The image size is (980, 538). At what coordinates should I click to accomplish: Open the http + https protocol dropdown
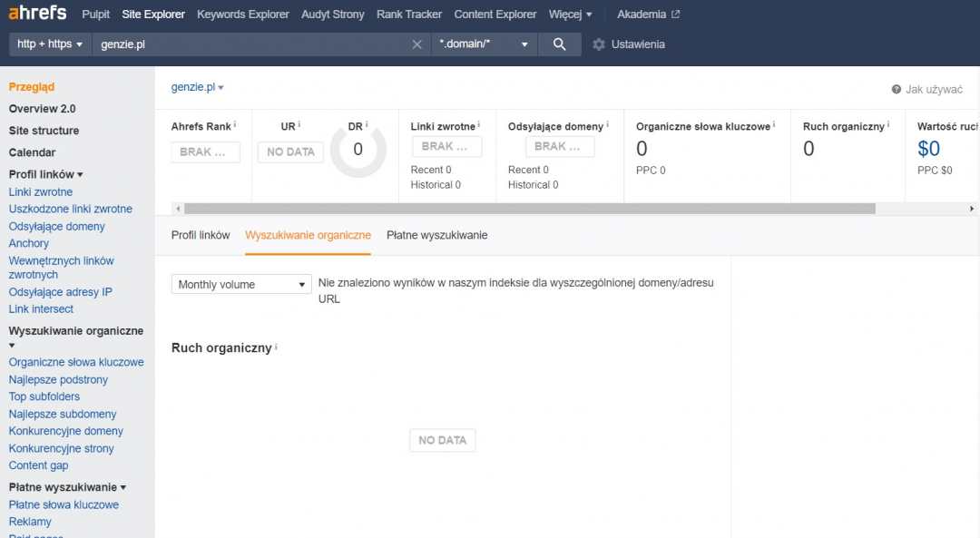(50, 44)
